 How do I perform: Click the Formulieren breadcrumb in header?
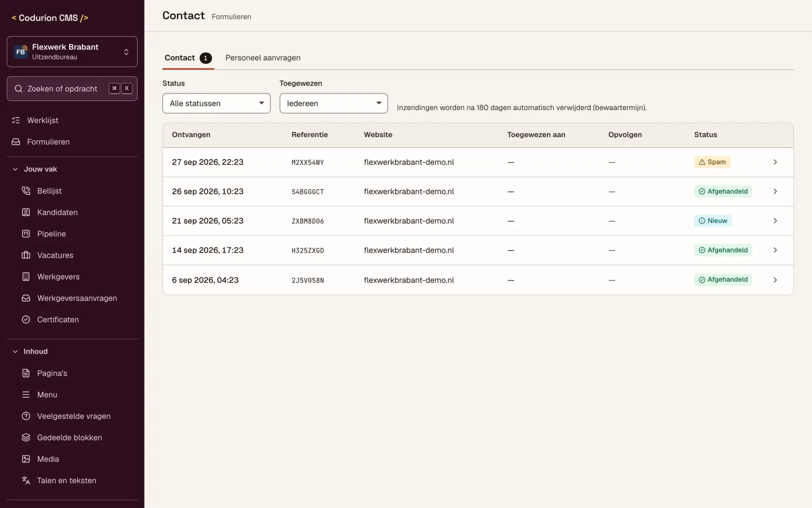click(x=231, y=17)
